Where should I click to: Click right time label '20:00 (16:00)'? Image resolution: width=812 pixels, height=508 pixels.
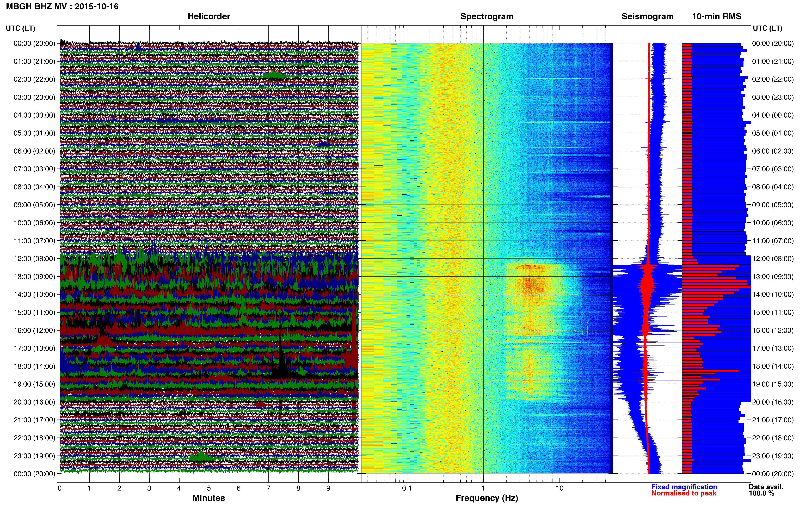coord(773,402)
